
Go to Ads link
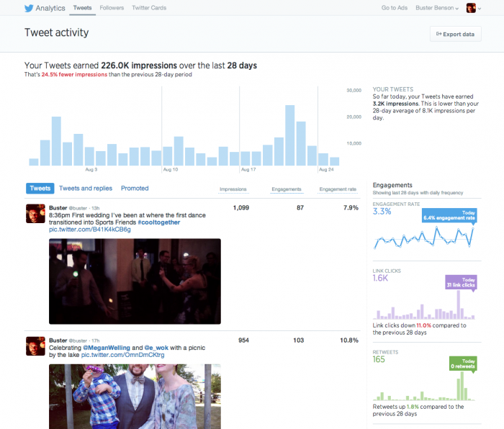click(395, 8)
